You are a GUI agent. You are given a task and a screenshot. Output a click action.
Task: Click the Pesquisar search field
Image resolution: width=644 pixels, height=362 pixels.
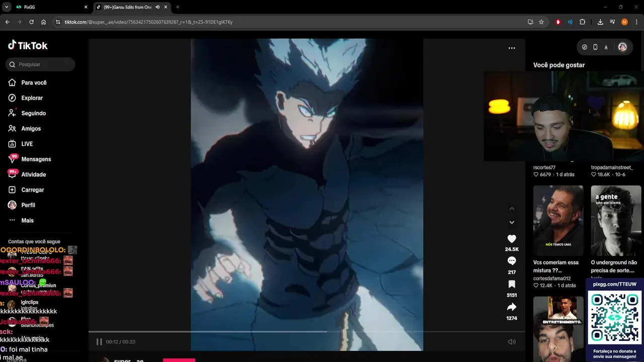(x=40, y=64)
